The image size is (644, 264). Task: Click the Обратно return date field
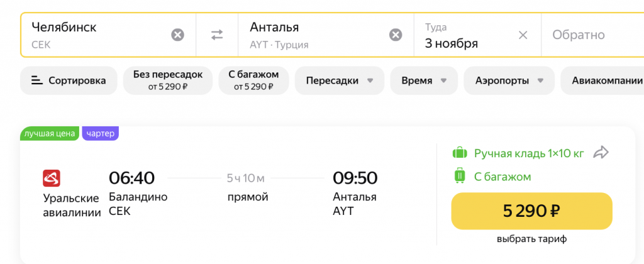(x=592, y=35)
